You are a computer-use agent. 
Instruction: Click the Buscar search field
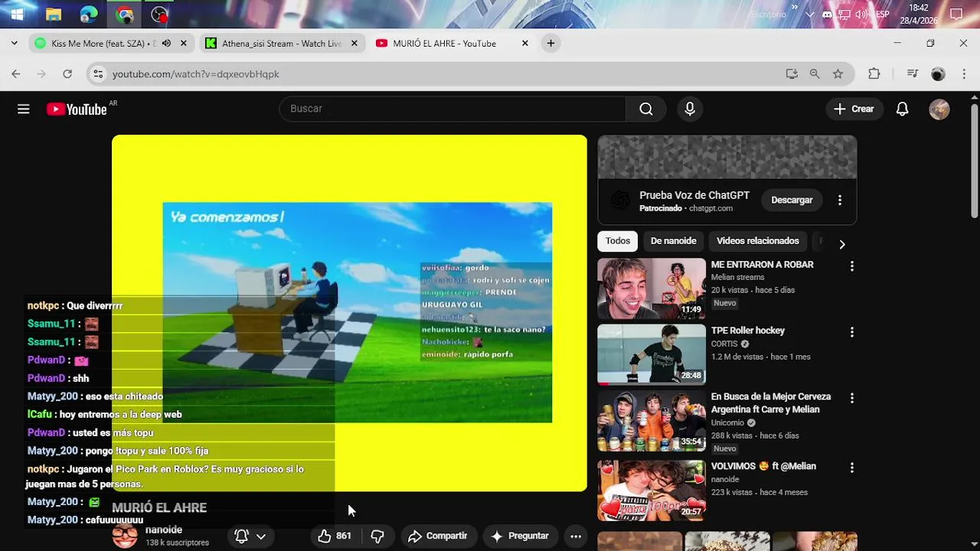tap(452, 109)
